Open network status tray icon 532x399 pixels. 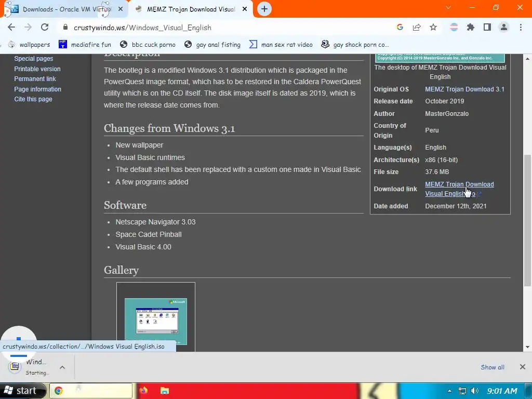(462, 391)
